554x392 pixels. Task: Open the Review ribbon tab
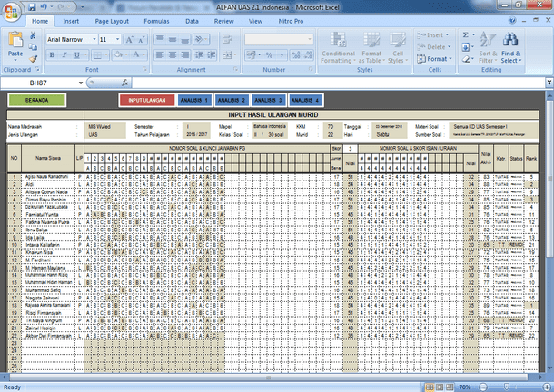223,21
